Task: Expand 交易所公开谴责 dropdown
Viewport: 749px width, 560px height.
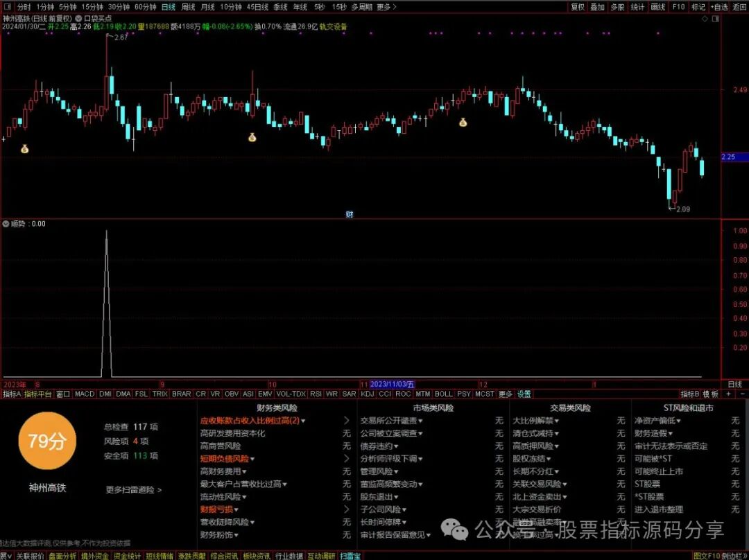Action: (392, 421)
